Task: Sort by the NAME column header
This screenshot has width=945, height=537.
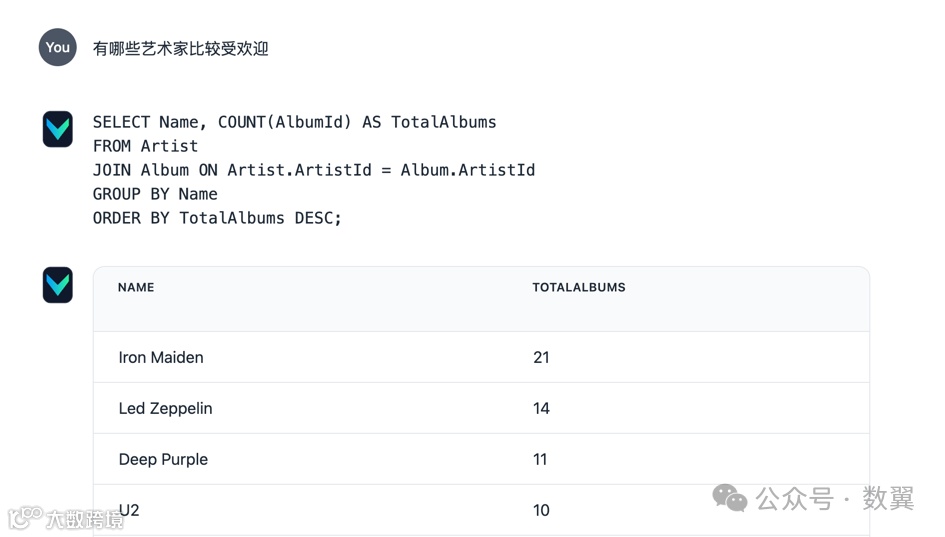Action: tap(136, 287)
